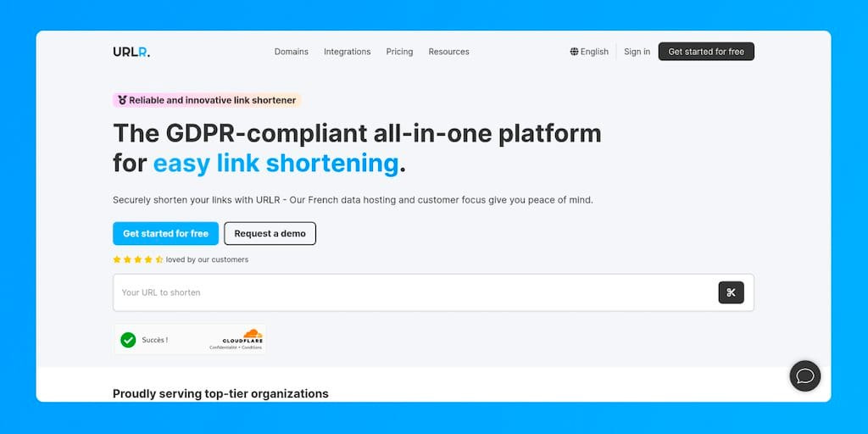The image size is (868, 434).
Task: Open the Domains menu item
Action: coord(292,52)
